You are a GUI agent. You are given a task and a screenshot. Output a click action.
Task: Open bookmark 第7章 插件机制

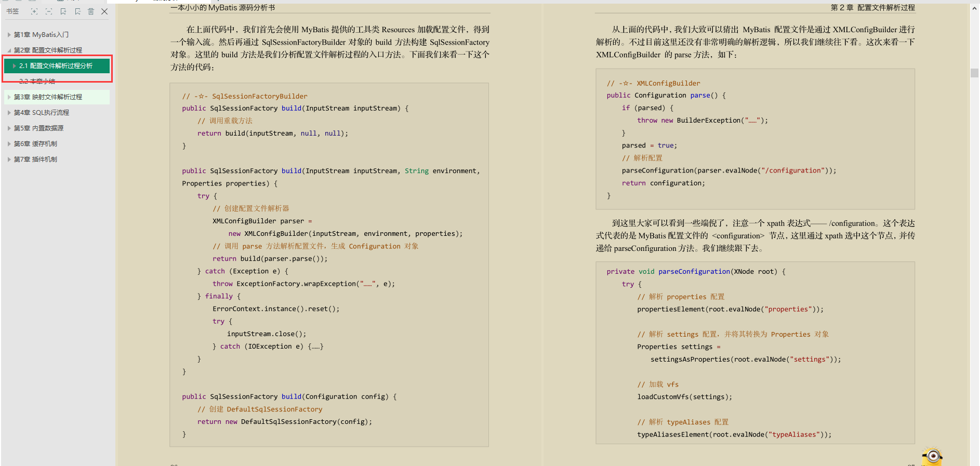(35, 159)
